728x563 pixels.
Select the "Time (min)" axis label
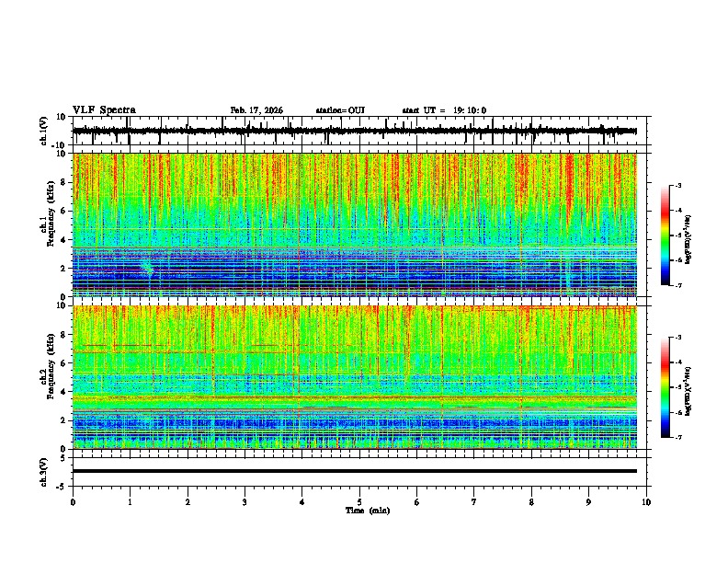(x=368, y=511)
